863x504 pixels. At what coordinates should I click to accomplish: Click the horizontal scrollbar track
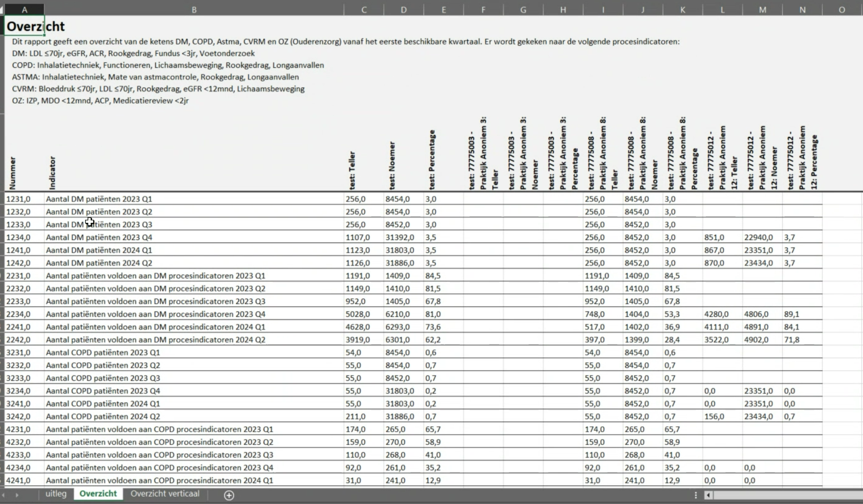pyautogui.click(x=788, y=495)
